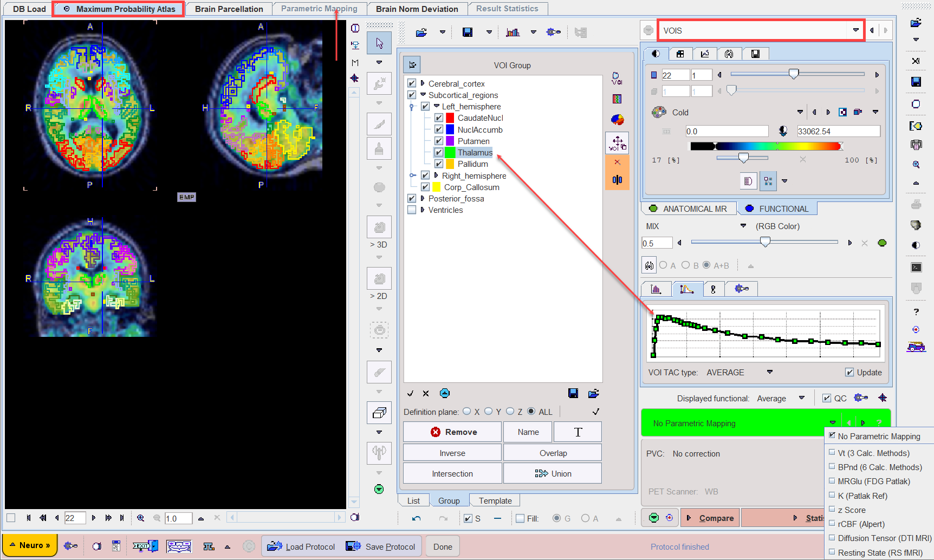Open the cold color table icon
The width and height of the screenshot is (934, 560).
659,112
